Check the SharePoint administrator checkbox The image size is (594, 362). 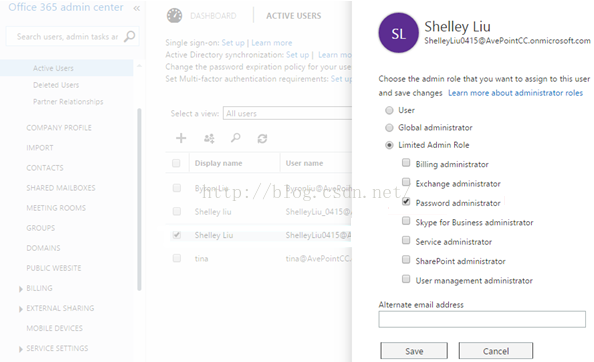pyautogui.click(x=406, y=259)
